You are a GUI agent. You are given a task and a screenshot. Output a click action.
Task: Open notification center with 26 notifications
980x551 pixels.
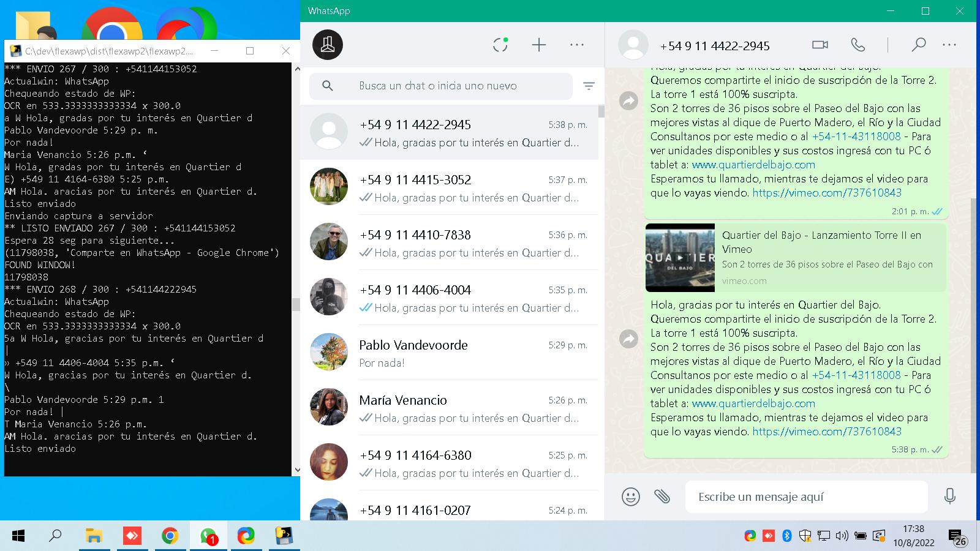point(957,538)
